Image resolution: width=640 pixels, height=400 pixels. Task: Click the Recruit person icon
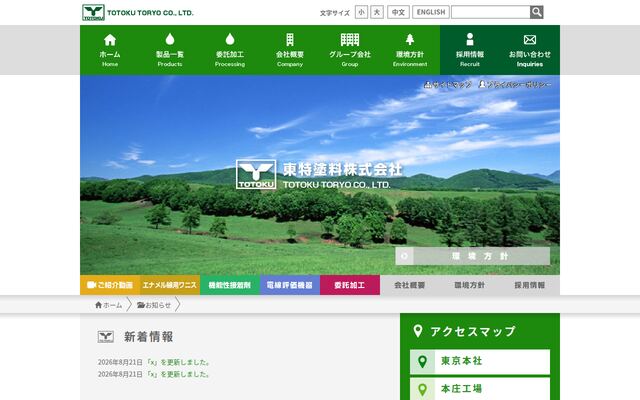click(x=470, y=39)
